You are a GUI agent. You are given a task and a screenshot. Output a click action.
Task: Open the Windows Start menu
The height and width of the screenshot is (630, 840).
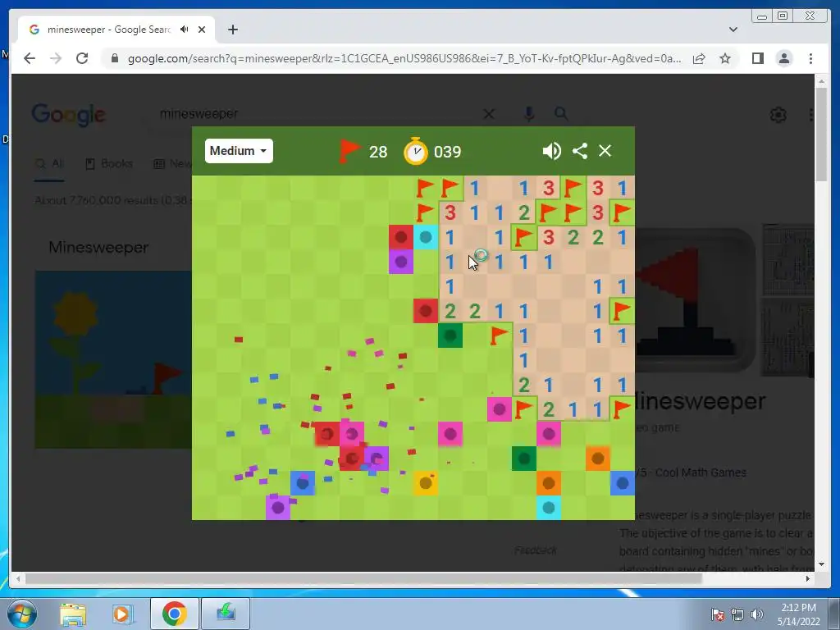(21, 614)
